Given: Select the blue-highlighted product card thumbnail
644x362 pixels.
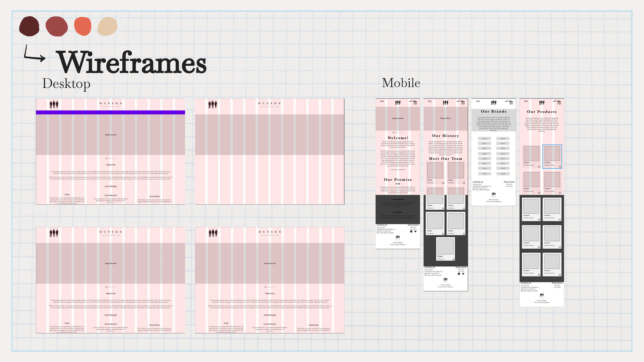Looking at the screenshot, I should click(x=552, y=153).
